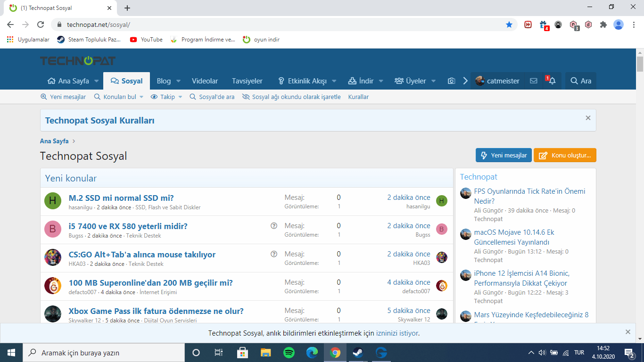Open the Takip dropdown
Image resolution: width=644 pixels, height=362 pixels.
click(x=166, y=97)
